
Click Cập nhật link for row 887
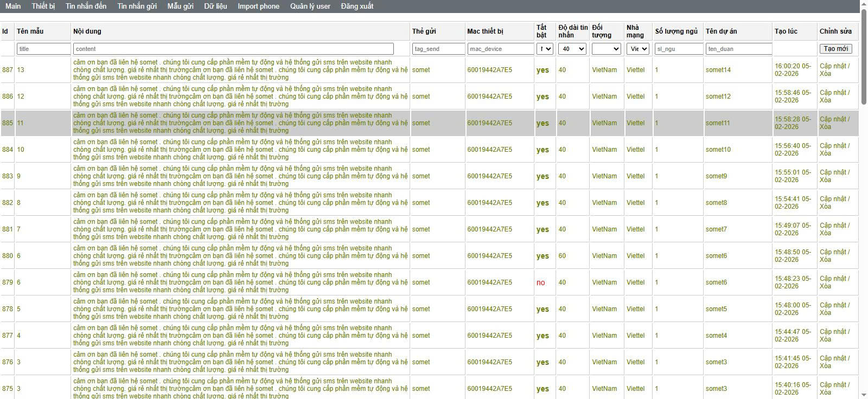click(833, 66)
